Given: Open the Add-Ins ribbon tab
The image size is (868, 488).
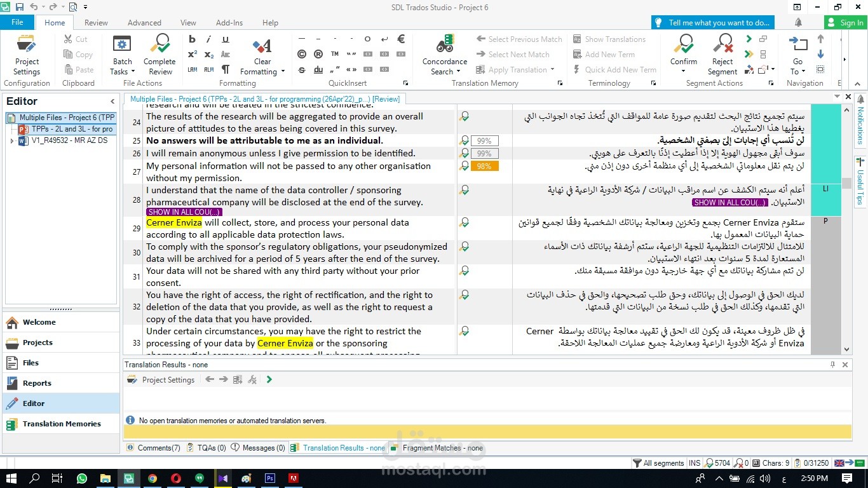Looking at the screenshot, I should 229,23.
